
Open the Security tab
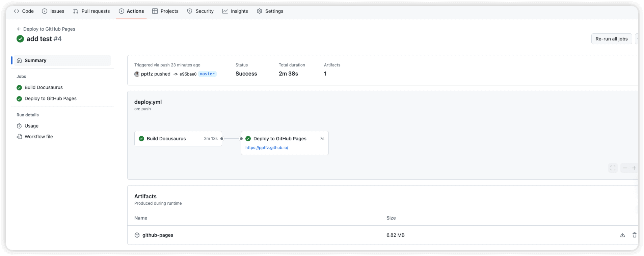[x=200, y=11]
